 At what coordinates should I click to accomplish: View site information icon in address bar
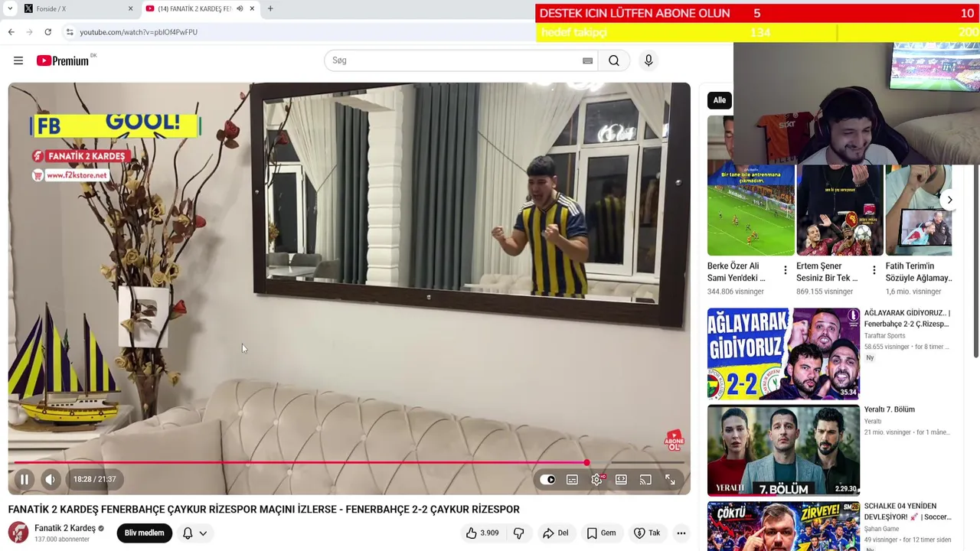tap(70, 32)
